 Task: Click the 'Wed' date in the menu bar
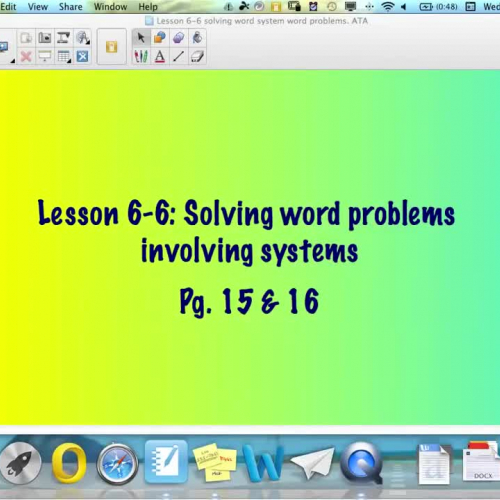click(492, 6)
